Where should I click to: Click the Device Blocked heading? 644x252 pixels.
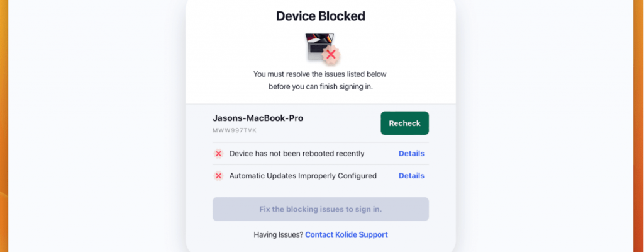coord(320,16)
